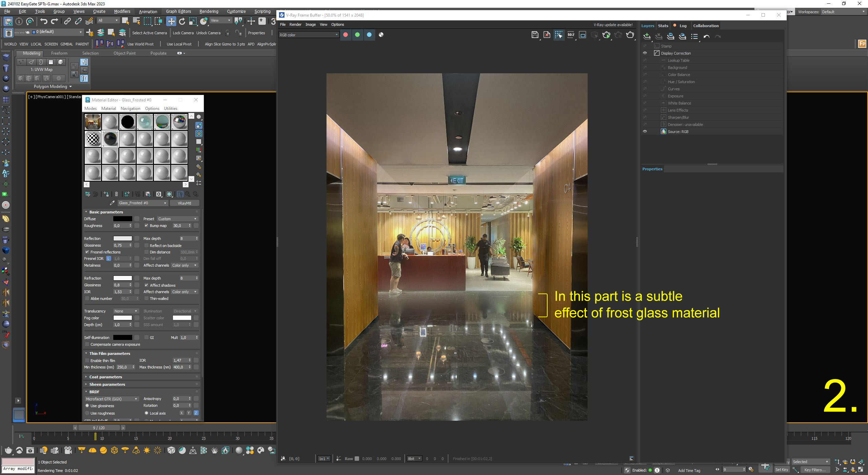Click the Create New Layer icon
The image size is (868, 475).
(90, 33)
